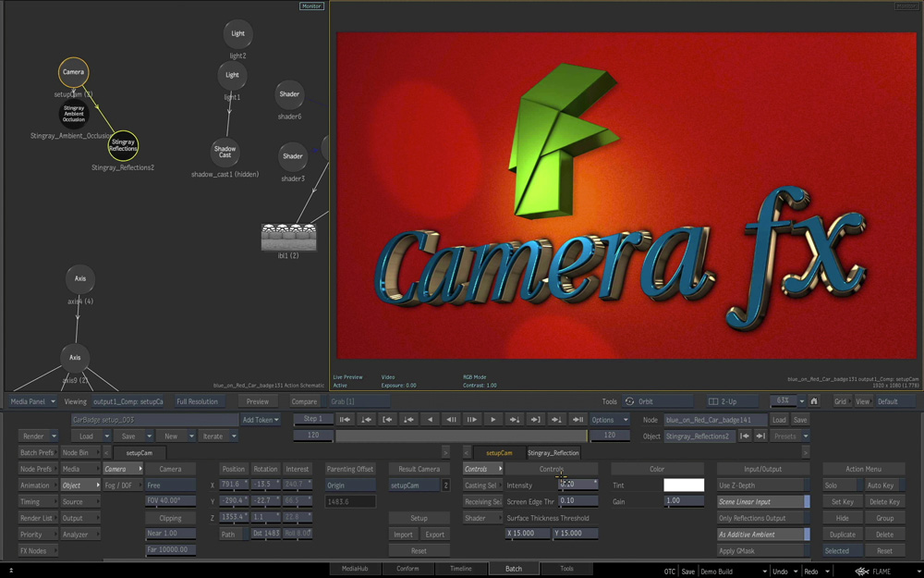This screenshot has height=578, width=924.
Task: Open the Add Token dropdown
Action: click(x=260, y=420)
